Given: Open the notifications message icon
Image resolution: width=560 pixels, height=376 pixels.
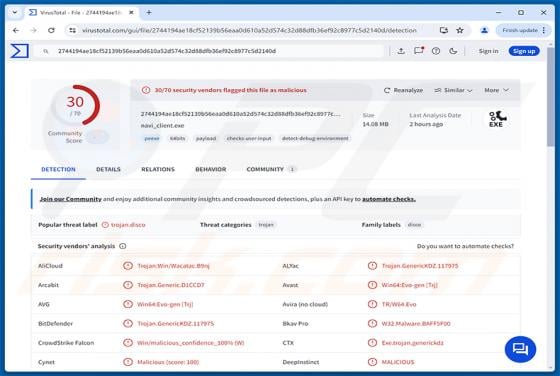Looking at the screenshot, I should (x=419, y=51).
